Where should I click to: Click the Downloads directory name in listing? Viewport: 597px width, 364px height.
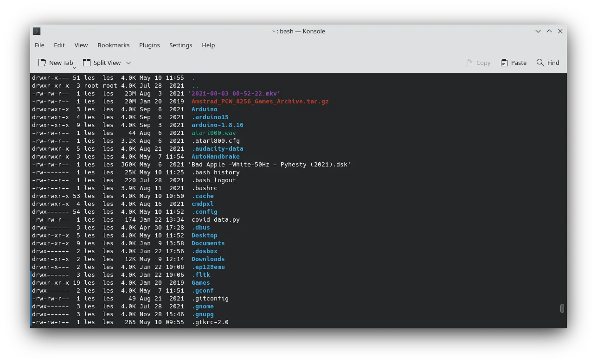coord(208,259)
